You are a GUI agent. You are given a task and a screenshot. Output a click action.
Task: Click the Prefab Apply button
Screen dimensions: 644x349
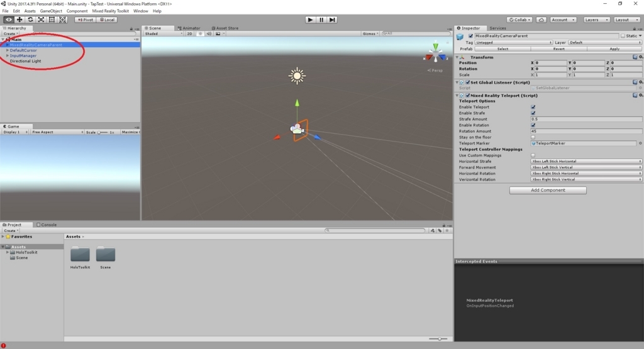614,49
